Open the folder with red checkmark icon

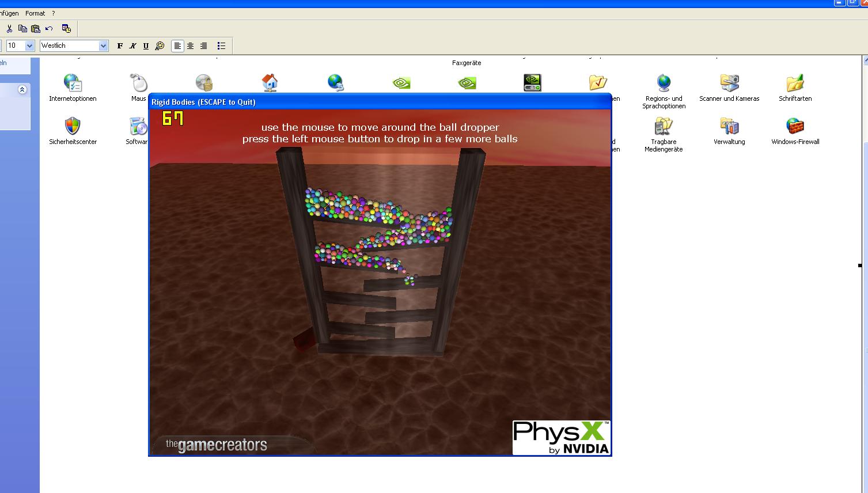click(x=598, y=83)
